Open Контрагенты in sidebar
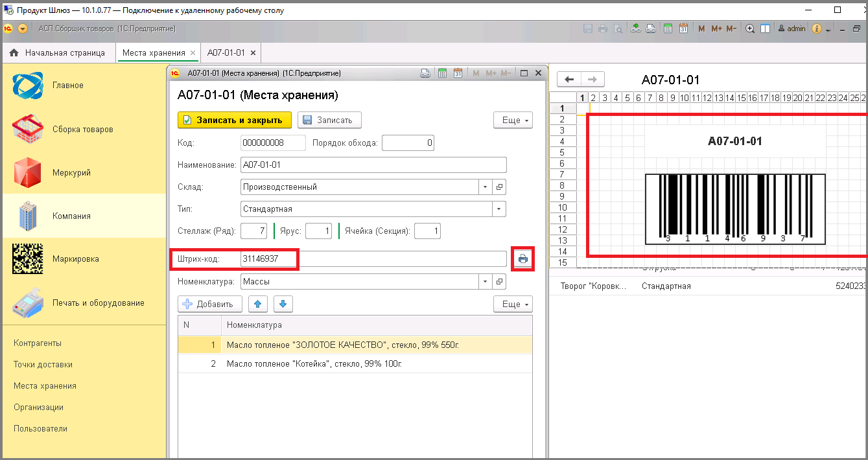Screen dimensions: 868x460 tap(38, 343)
